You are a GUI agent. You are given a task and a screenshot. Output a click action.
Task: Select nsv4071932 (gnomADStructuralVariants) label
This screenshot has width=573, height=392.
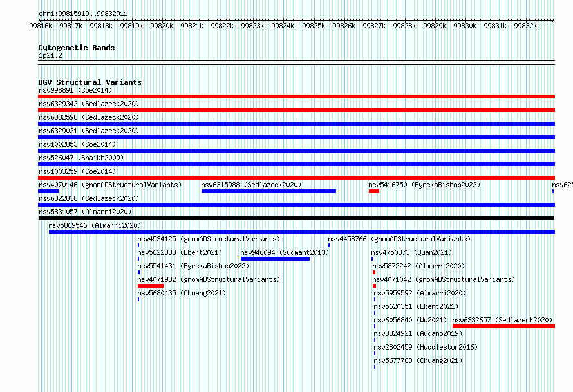coord(209,279)
